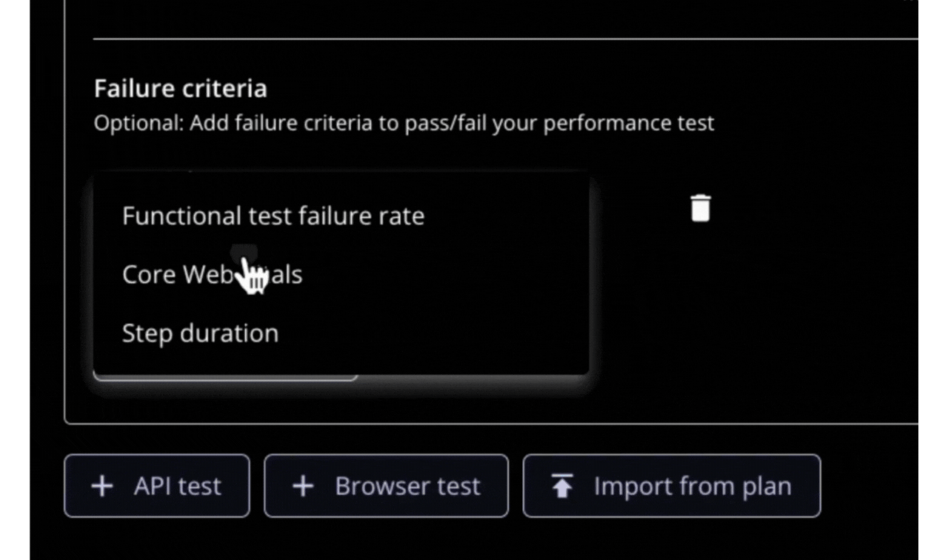The width and height of the screenshot is (948, 560).
Task: Click the upload arrow icon on "Import from plan"
Action: (564, 486)
